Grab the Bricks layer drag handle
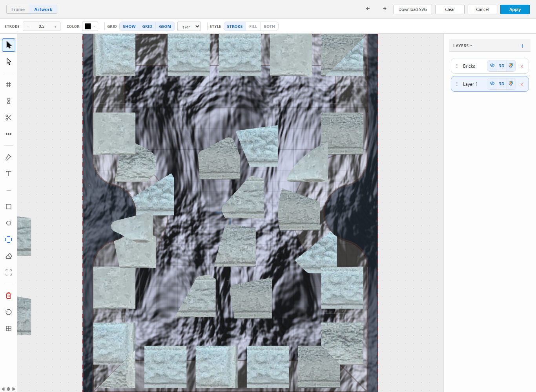Image resolution: width=536 pixels, height=392 pixels. [x=457, y=66]
